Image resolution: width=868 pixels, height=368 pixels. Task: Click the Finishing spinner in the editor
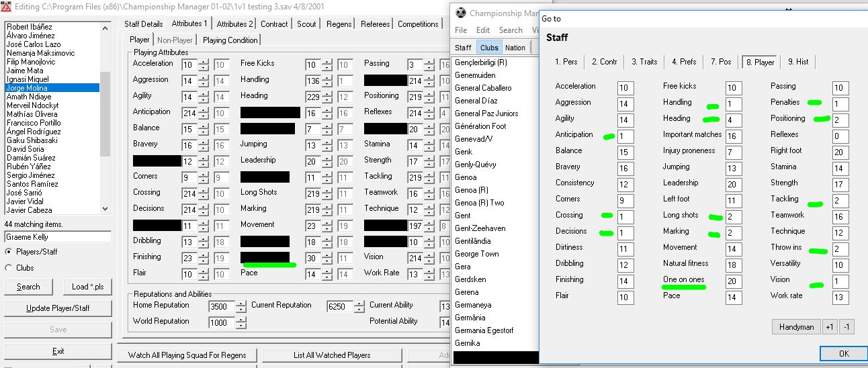pyautogui.click(x=204, y=259)
